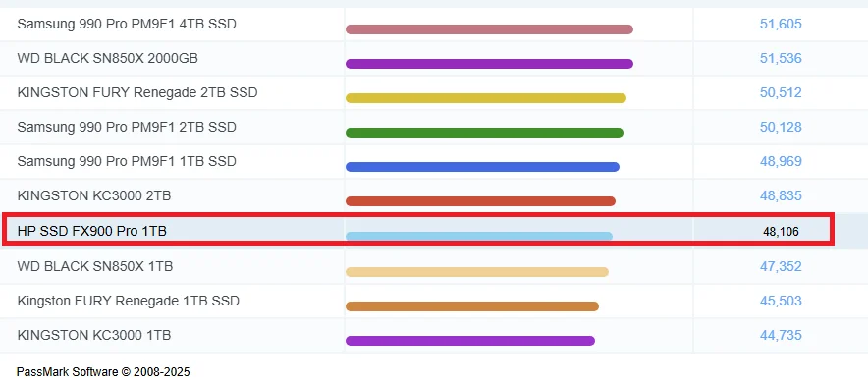Open the 45,503 score link
Screen dimensions: 868x388
781,301
